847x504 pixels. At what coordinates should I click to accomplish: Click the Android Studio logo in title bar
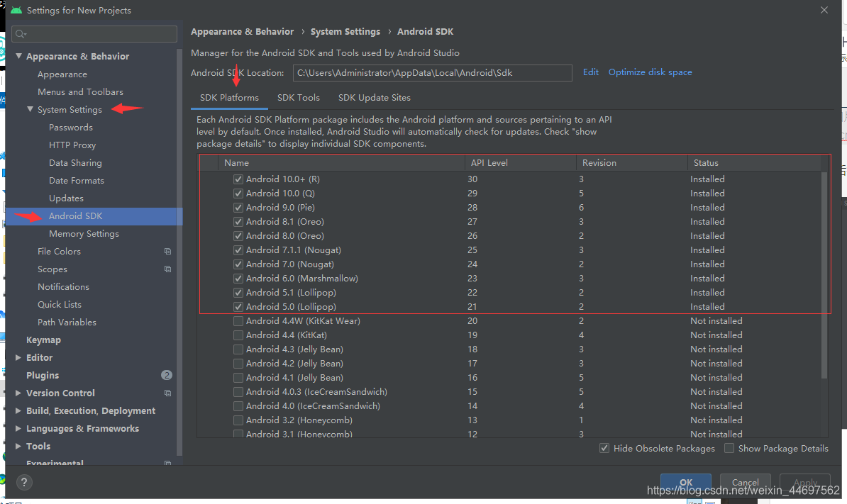coord(16,10)
